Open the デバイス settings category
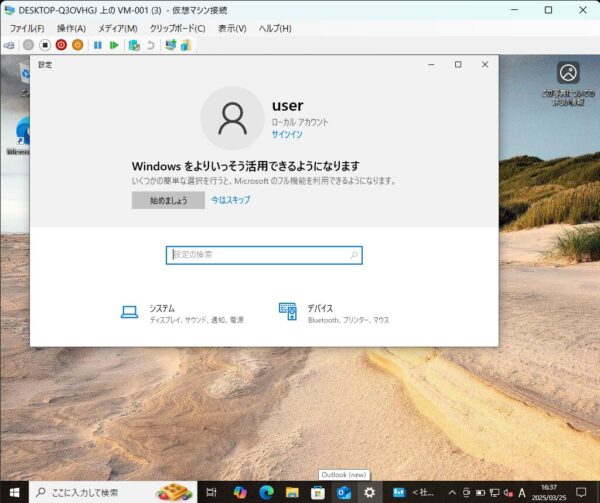This screenshot has width=600, height=503. pos(334,314)
